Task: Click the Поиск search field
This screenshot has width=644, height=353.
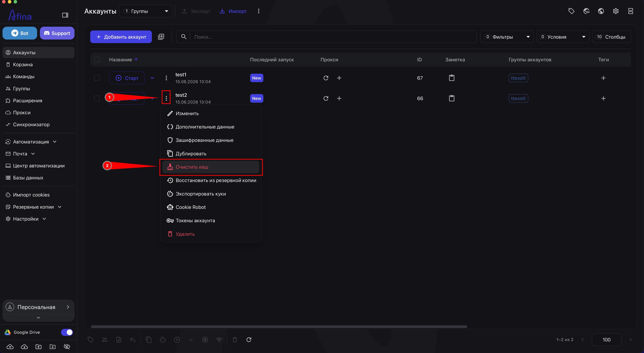Action: [326, 37]
